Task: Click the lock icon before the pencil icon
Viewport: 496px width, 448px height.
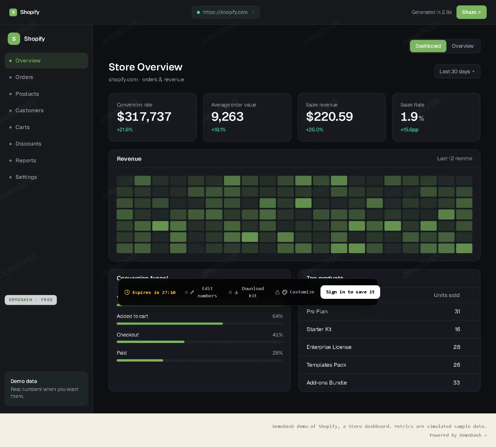Action: (186, 292)
